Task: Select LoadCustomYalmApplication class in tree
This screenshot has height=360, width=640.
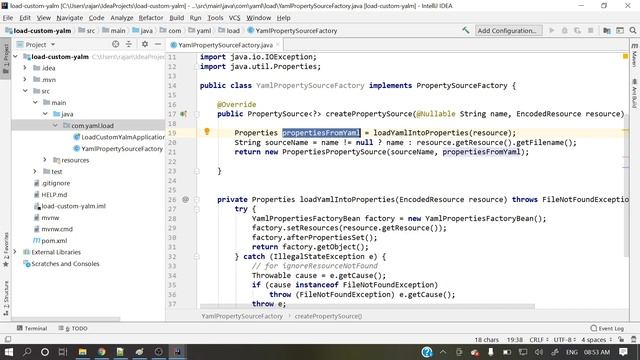Action: tap(119, 137)
